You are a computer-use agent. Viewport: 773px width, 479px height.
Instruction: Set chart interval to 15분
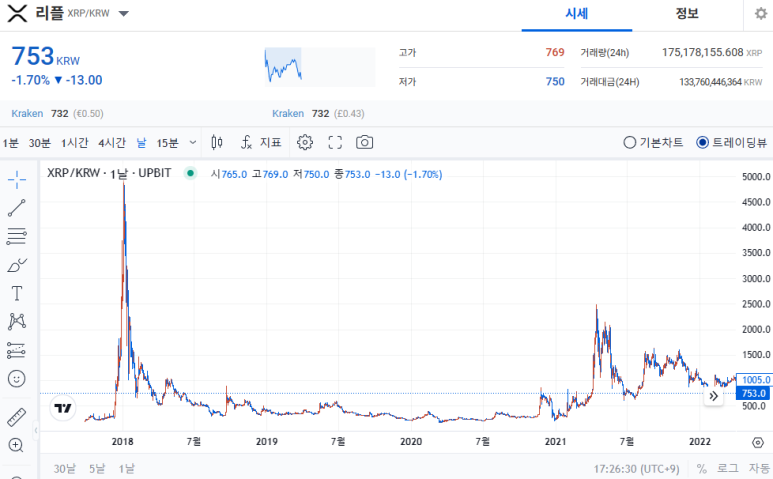point(167,143)
